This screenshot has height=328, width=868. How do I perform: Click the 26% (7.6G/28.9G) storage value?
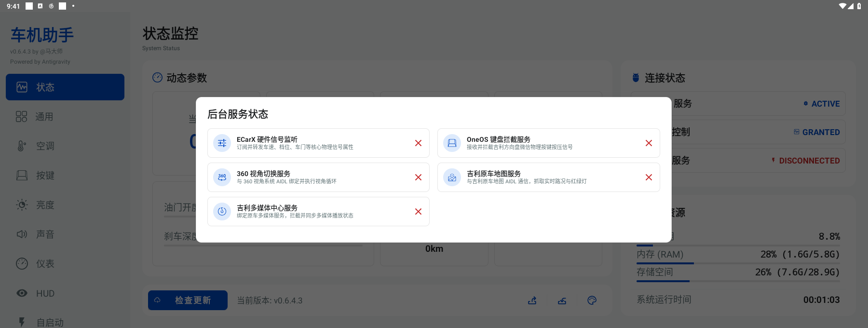[798, 272]
